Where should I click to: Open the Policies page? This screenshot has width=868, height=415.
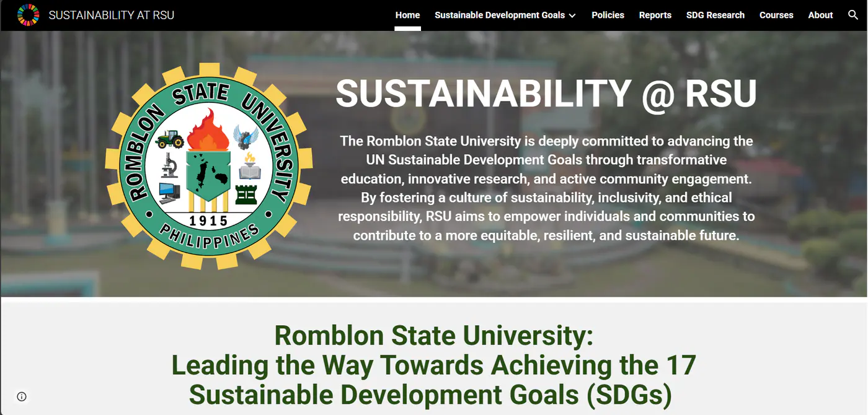tap(608, 15)
